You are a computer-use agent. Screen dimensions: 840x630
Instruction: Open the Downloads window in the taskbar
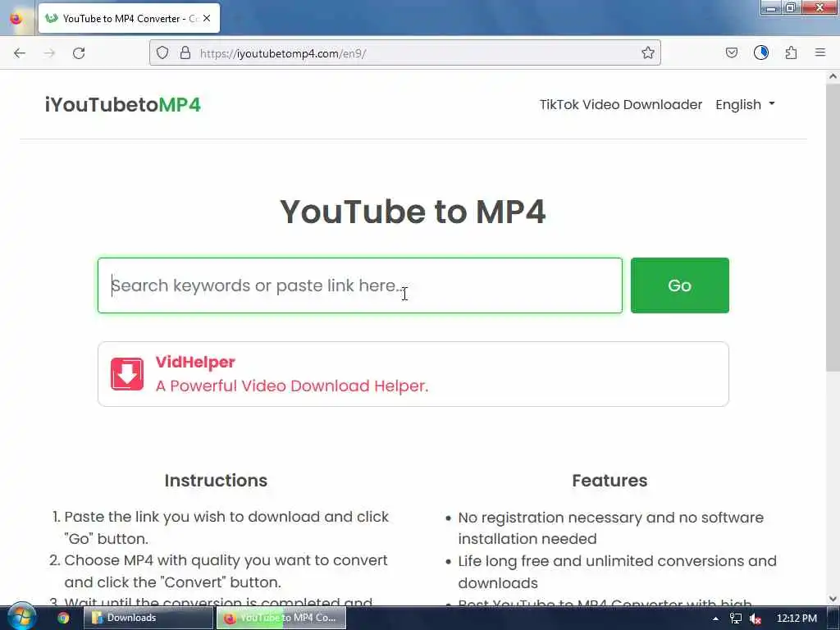click(148, 618)
